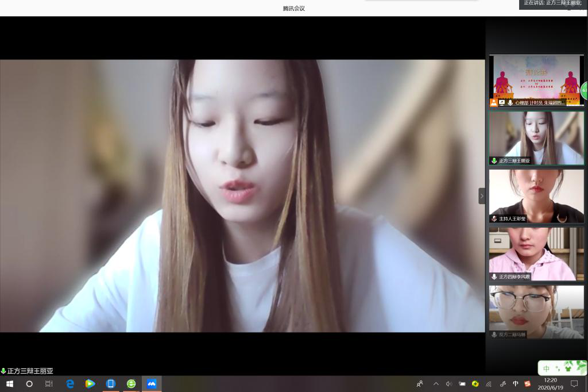Select 主持人王彩莹 video thumbnail

pos(536,194)
